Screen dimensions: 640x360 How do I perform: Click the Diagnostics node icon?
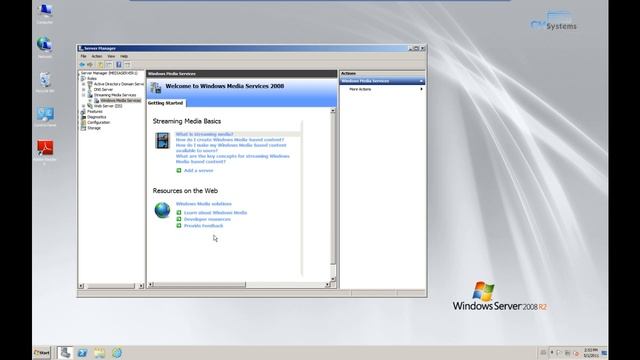[x=83, y=117]
